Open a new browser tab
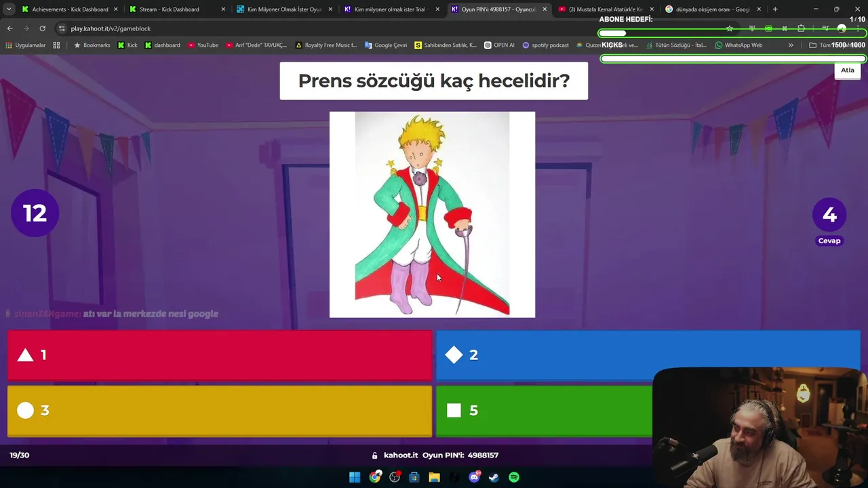Screen dimensions: 868x488 [775, 9]
